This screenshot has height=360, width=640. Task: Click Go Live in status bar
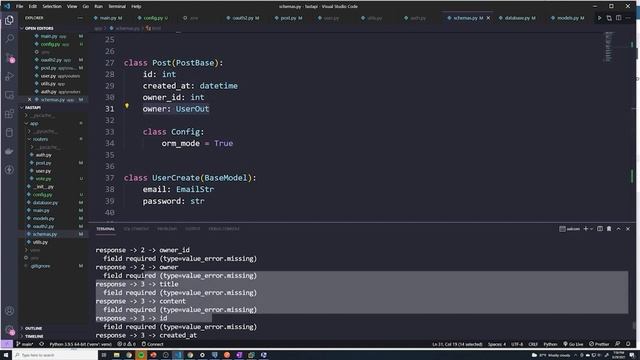573,344
